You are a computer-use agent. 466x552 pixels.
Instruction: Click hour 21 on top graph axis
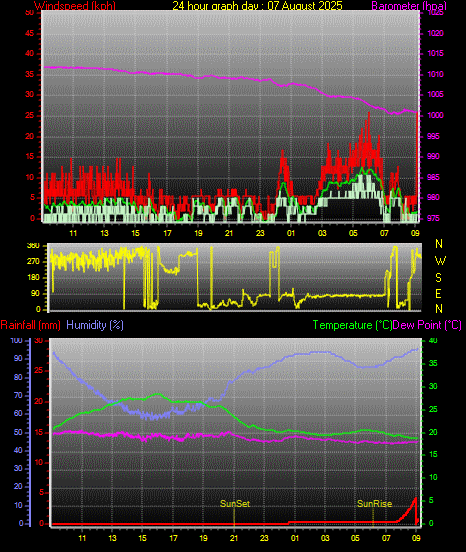[229, 233]
